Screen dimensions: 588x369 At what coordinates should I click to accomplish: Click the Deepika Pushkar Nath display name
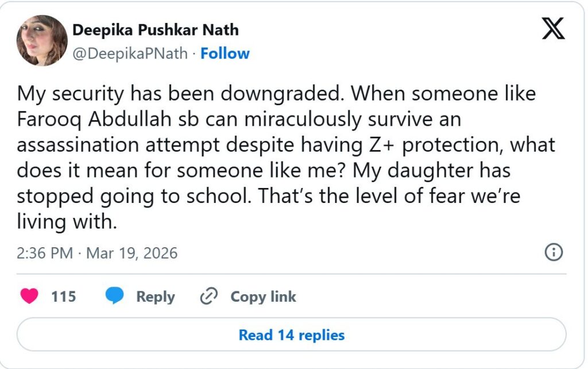pyautogui.click(x=156, y=30)
